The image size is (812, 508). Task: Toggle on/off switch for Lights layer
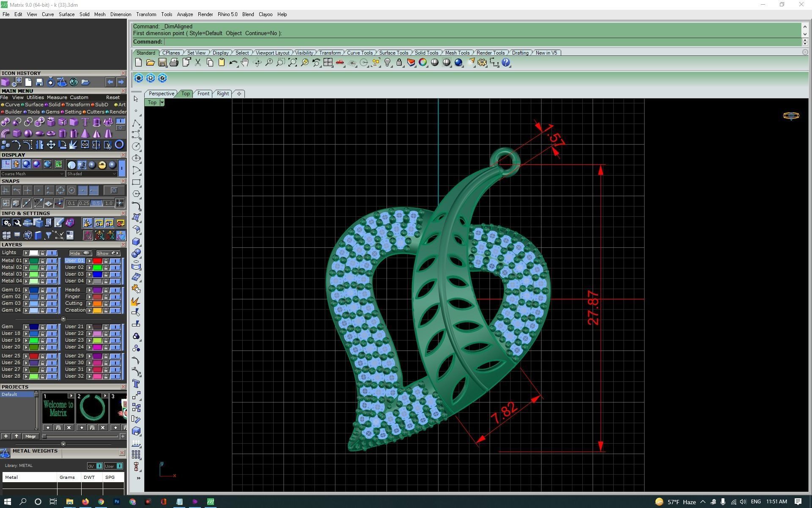[x=52, y=253]
